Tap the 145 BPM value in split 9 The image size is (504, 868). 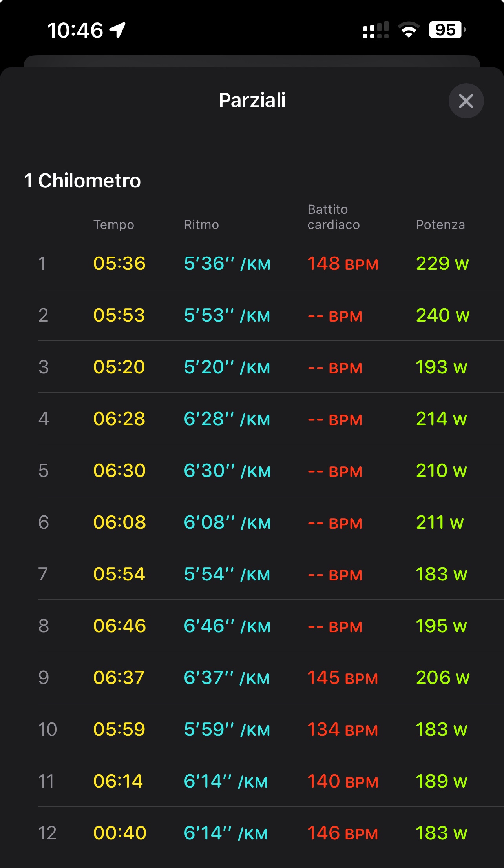click(343, 678)
